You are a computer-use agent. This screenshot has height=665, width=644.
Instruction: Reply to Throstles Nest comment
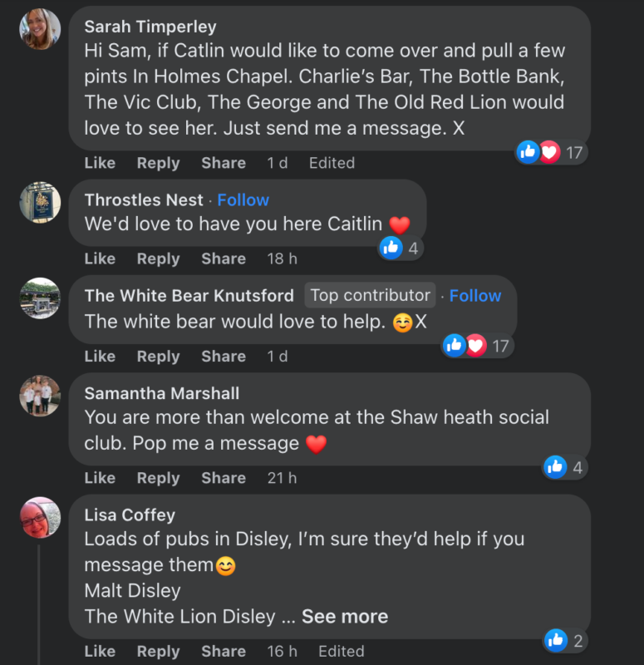[x=158, y=259]
